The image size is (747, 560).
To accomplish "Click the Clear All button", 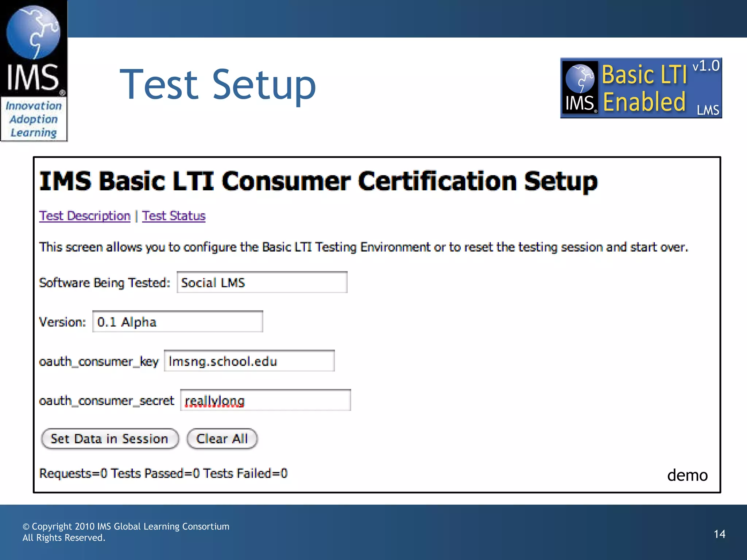I will click(222, 439).
